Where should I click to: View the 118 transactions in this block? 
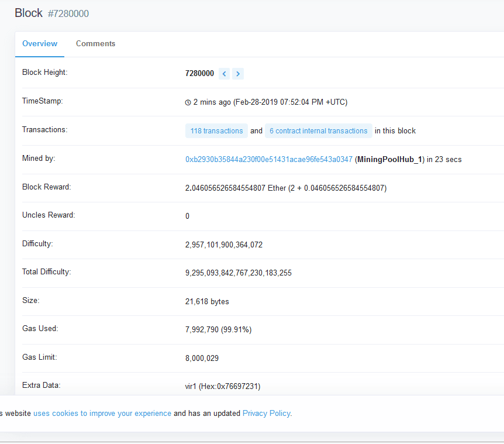(x=216, y=131)
